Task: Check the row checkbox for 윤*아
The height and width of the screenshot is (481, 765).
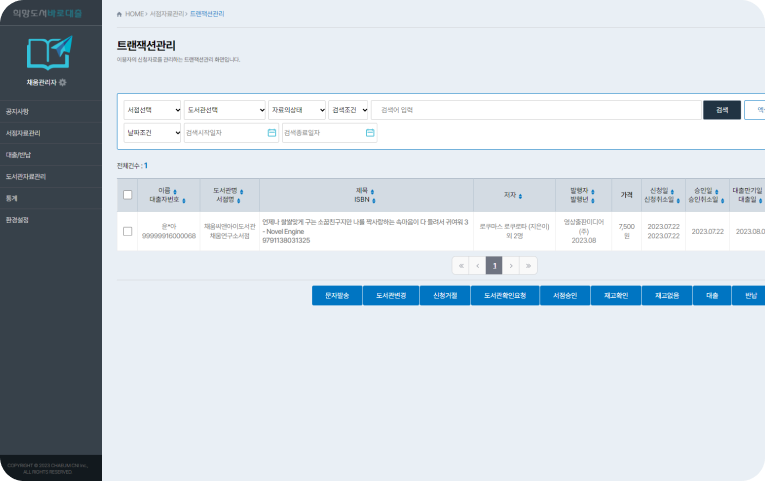Action: point(127,231)
